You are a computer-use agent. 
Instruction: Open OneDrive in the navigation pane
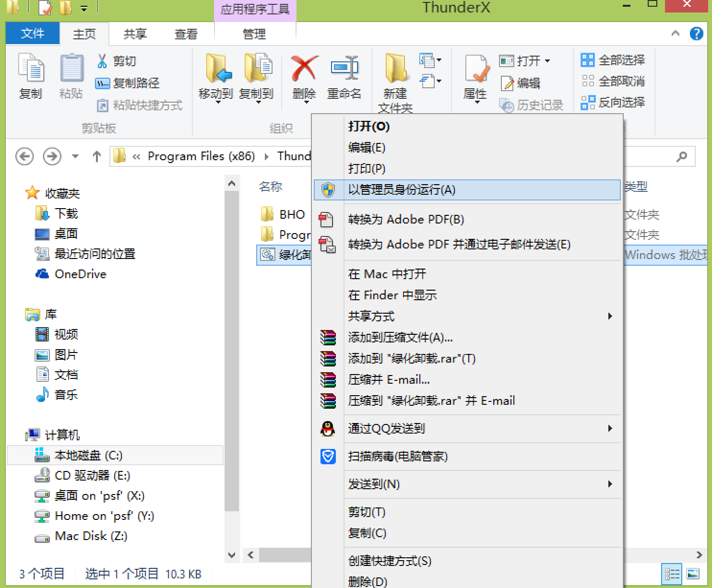[x=71, y=274]
